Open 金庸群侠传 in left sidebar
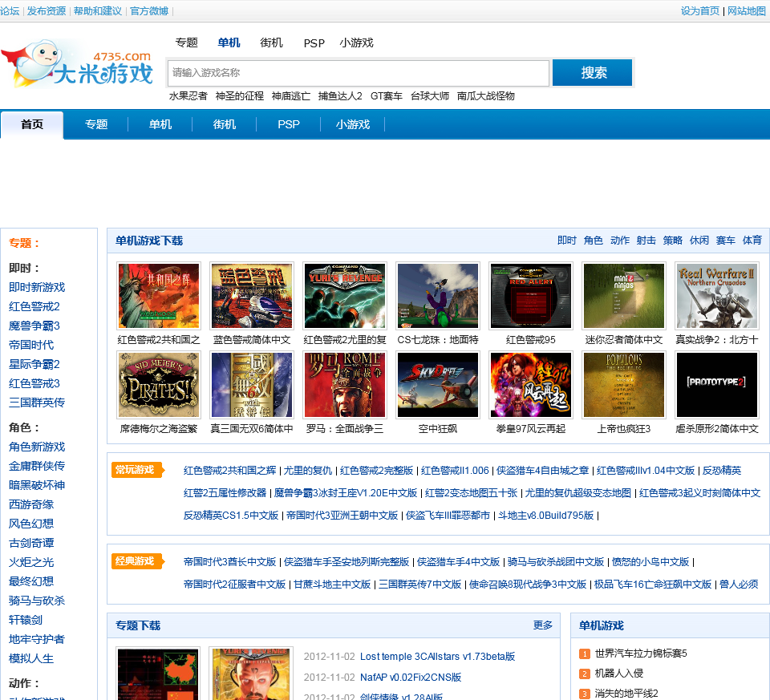Screen dimensions: 770x700 pyautogui.click(x=37, y=466)
